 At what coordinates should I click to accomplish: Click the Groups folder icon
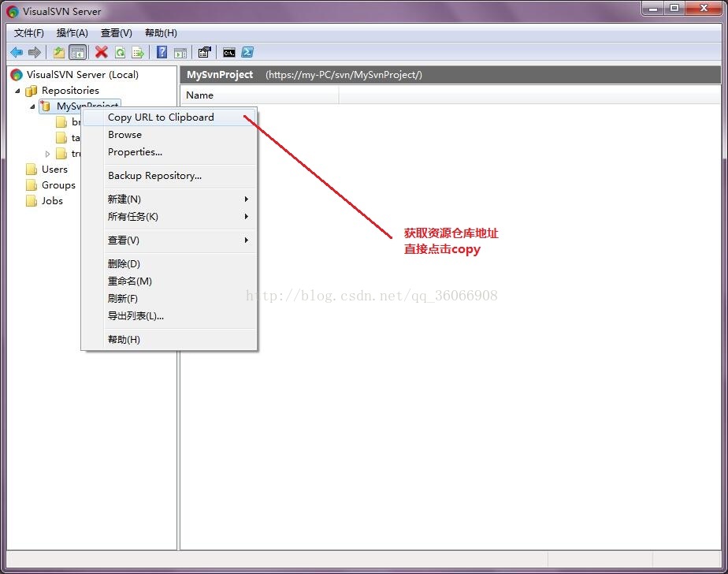[x=31, y=185]
